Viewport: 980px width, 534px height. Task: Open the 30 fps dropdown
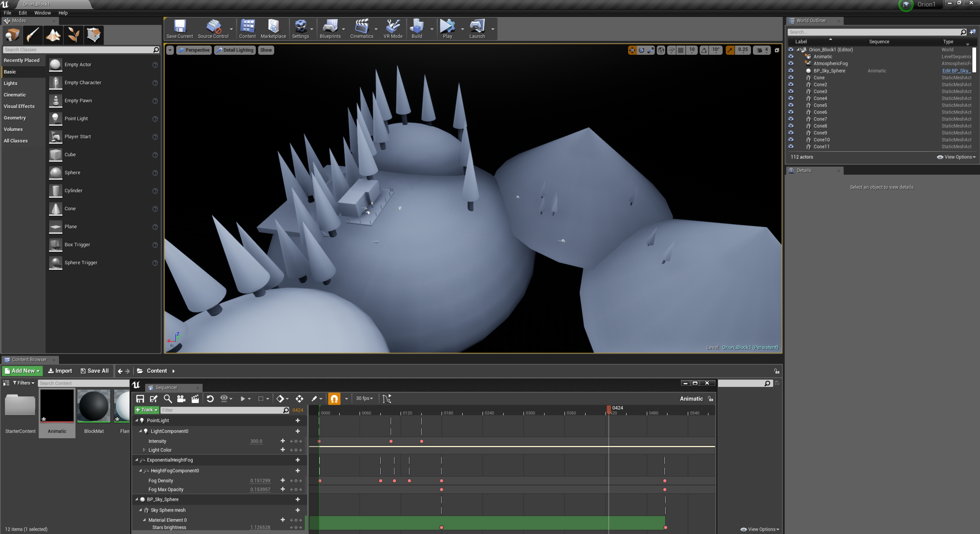point(364,398)
